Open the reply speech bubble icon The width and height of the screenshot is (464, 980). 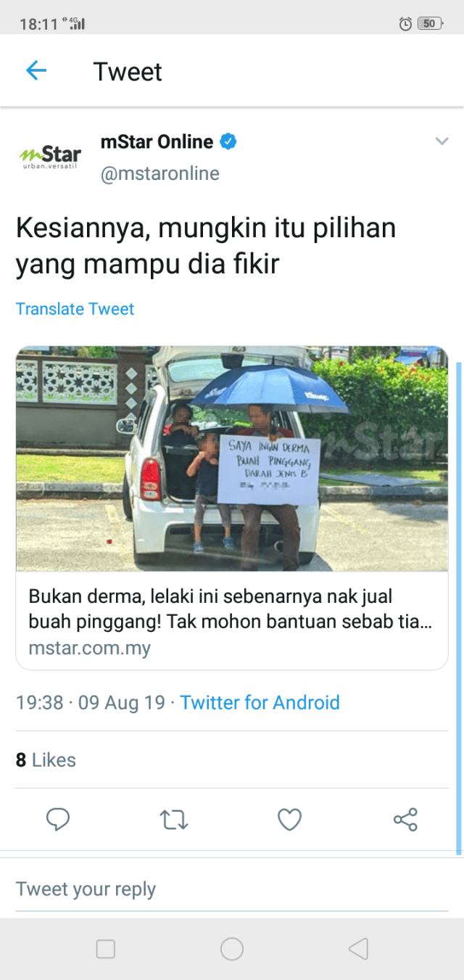click(58, 820)
